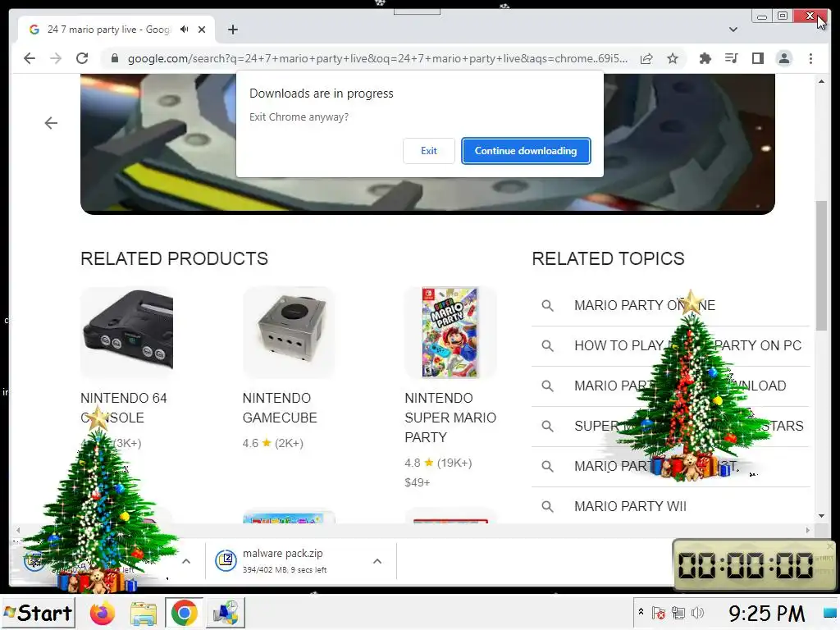Click the page's back arrow beside image

[x=51, y=123]
